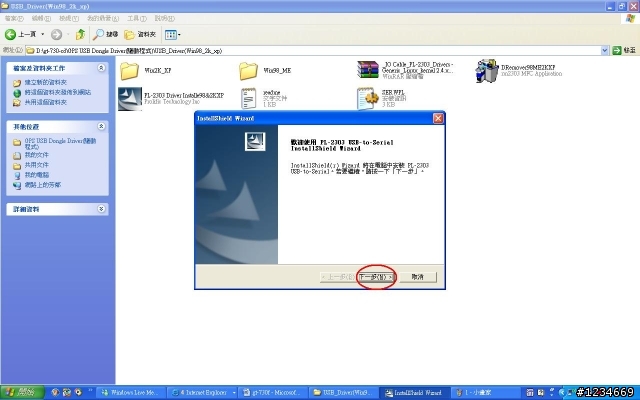Expand the Details (詳細資料) panel

pos(101,209)
